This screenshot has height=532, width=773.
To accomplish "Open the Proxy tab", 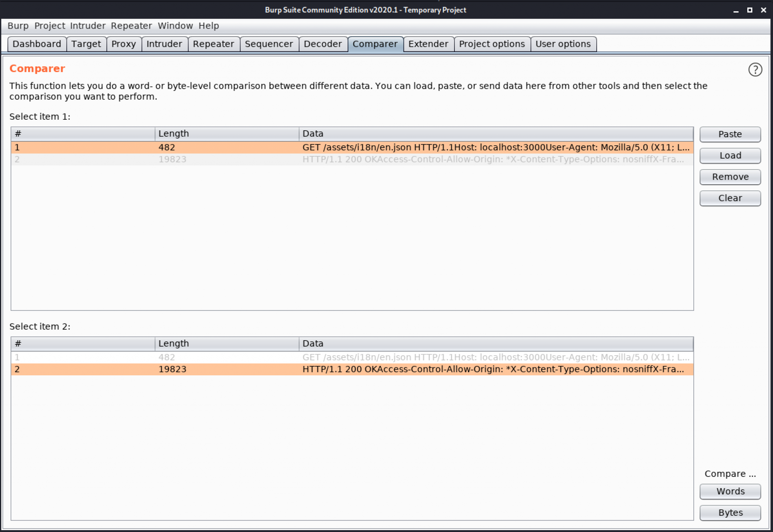I will (124, 44).
